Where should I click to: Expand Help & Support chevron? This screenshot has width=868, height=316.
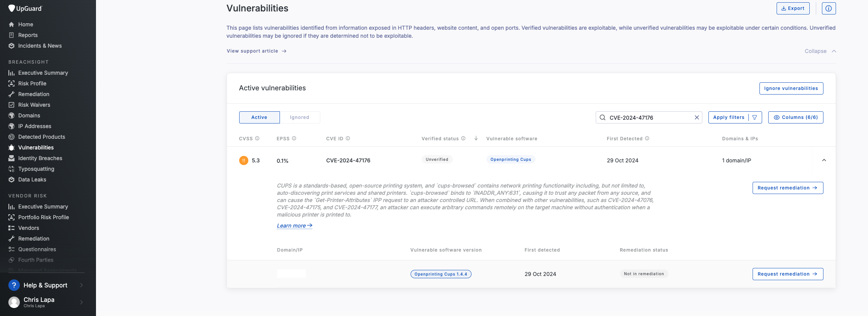click(81, 285)
